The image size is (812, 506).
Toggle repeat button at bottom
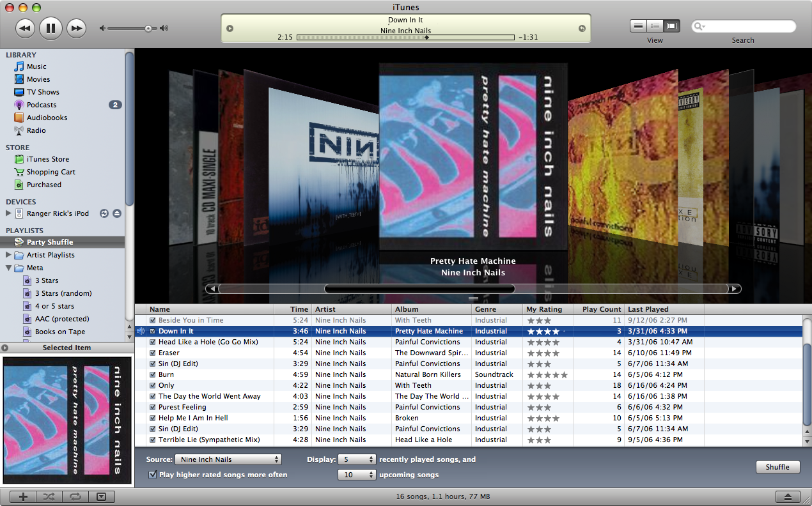(75, 496)
